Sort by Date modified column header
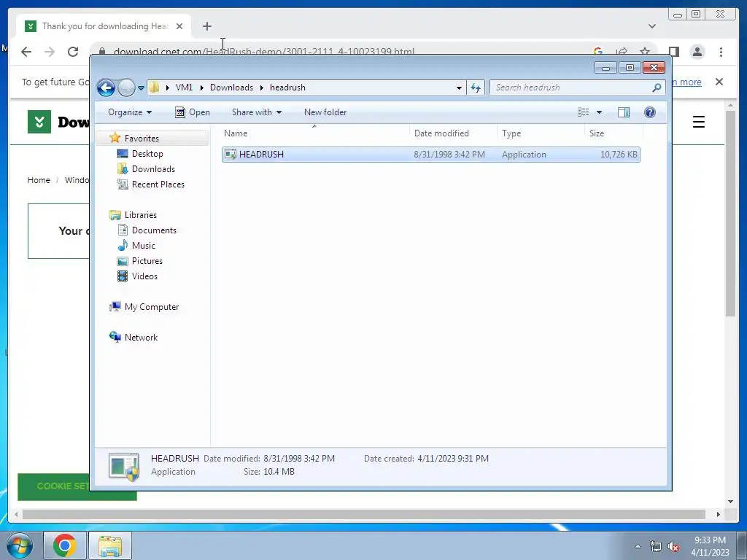The image size is (747, 560). tap(453, 133)
